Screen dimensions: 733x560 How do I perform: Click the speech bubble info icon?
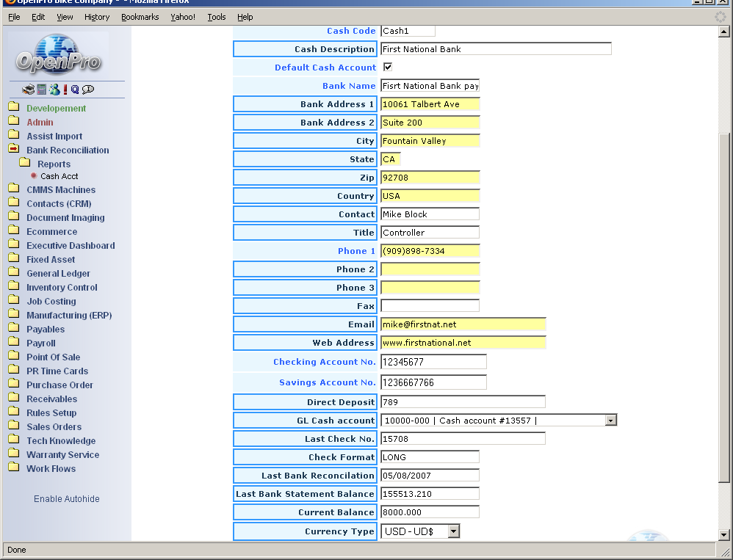pos(88,90)
